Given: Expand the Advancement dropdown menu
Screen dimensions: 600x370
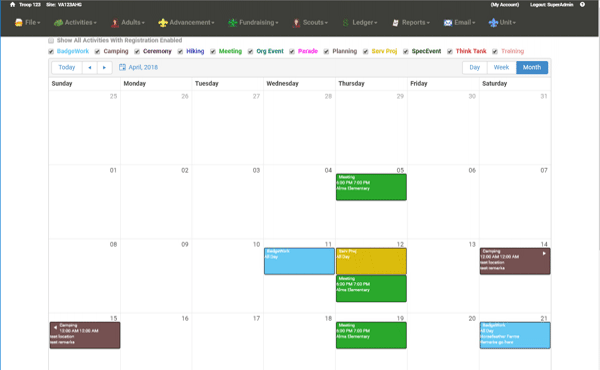Looking at the screenshot, I should [x=186, y=23].
